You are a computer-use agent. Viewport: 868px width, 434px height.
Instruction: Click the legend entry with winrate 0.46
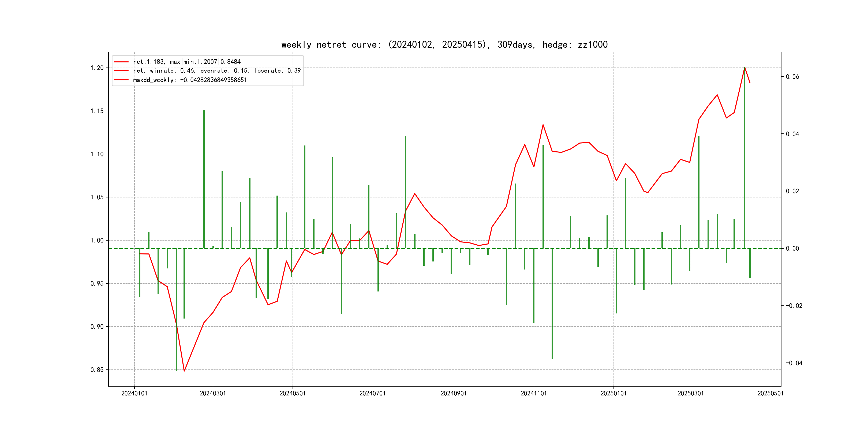pos(217,71)
